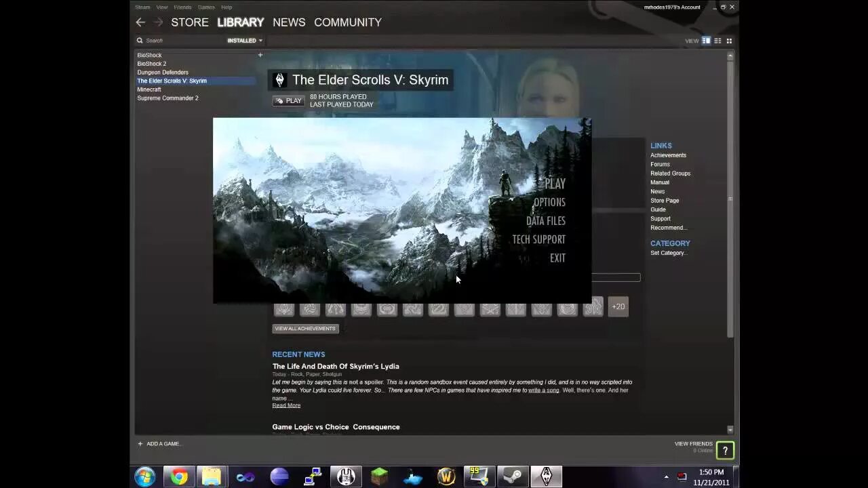Open the Windows Start orb

[144, 476]
